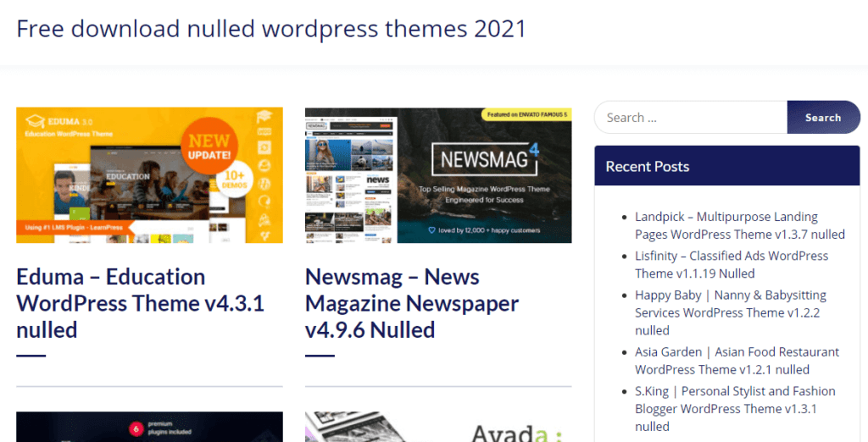Viewport: 868px width, 442px height.
Task: Click the Recent Posts widget heading
Action: pos(647,167)
